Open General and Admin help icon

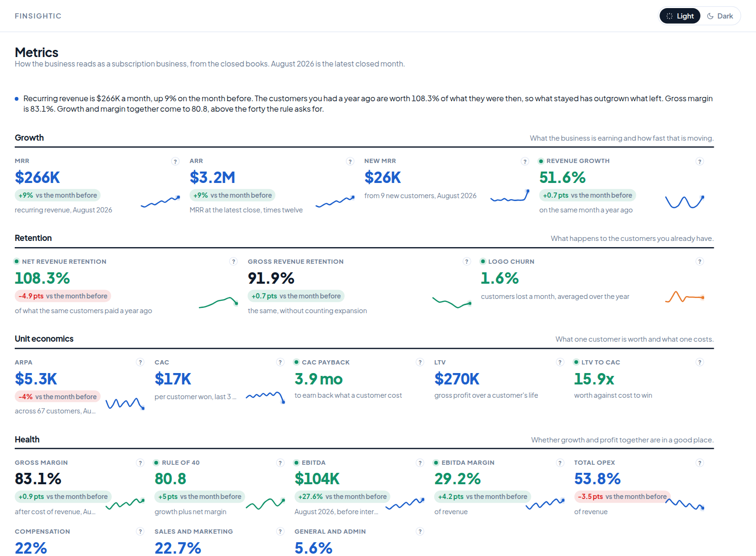click(x=420, y=531)
